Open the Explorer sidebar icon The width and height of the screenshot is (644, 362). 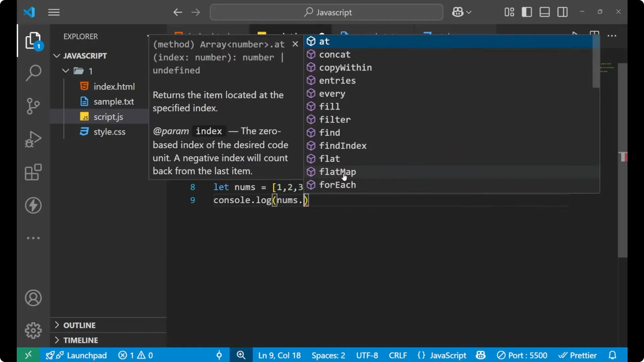33,40
